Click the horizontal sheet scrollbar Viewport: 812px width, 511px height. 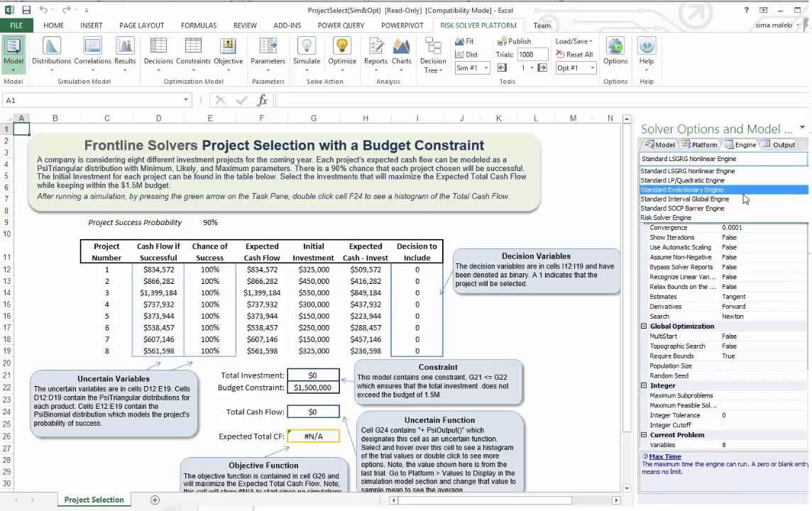485,500
